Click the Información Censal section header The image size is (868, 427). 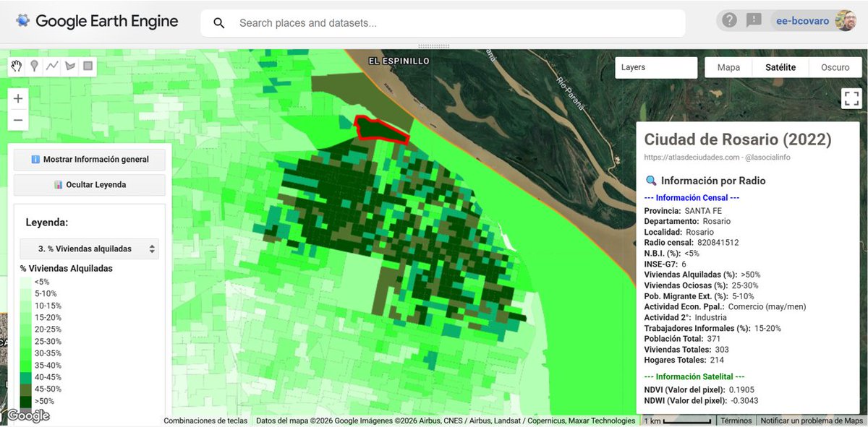692,197
